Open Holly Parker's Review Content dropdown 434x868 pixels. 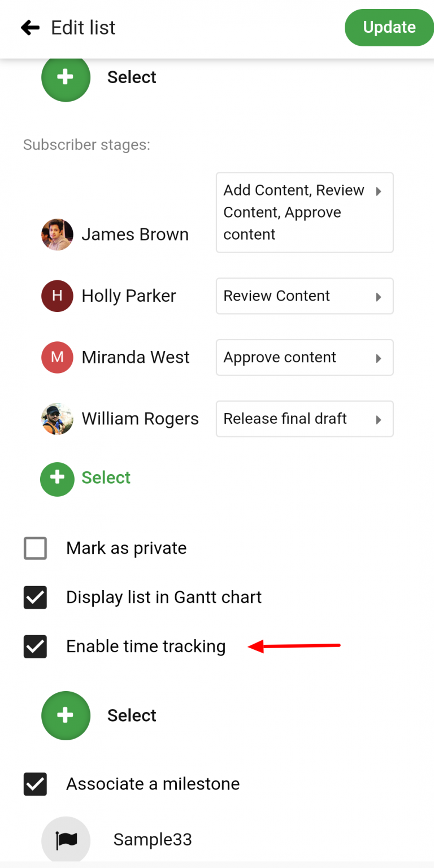pyautogui.click(x=305, y=296)
